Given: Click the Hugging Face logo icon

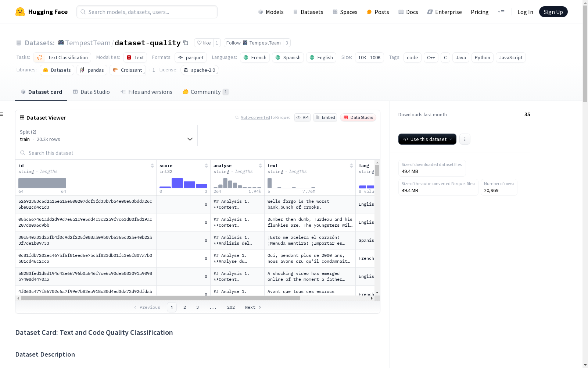Looking at the screenshot, I should pyautogui.click(x=20, y=12).
